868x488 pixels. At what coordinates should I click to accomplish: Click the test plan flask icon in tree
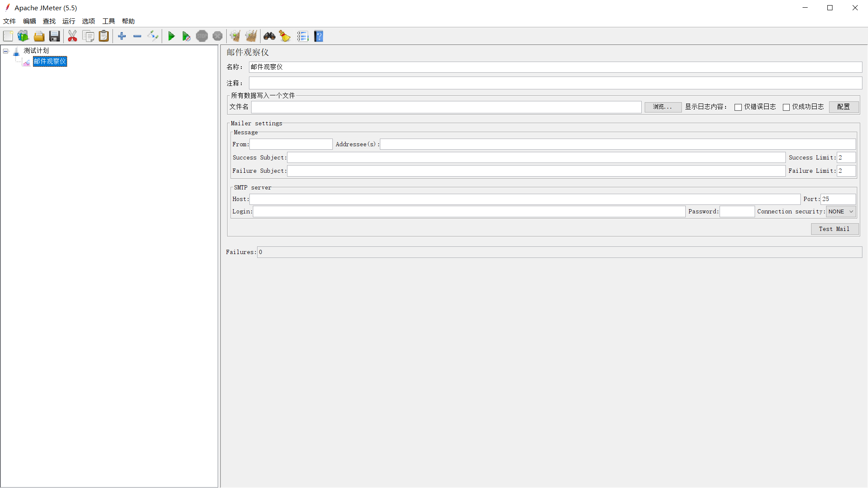tap(16, 51)
